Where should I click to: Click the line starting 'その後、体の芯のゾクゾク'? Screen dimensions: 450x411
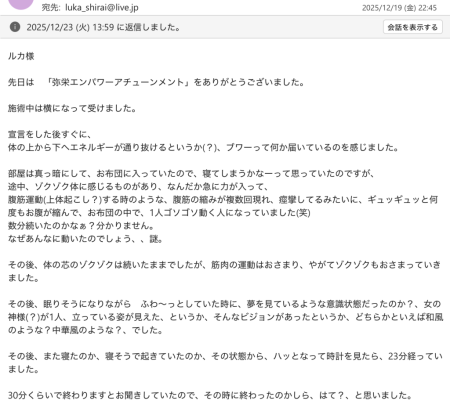click(224, 265)
